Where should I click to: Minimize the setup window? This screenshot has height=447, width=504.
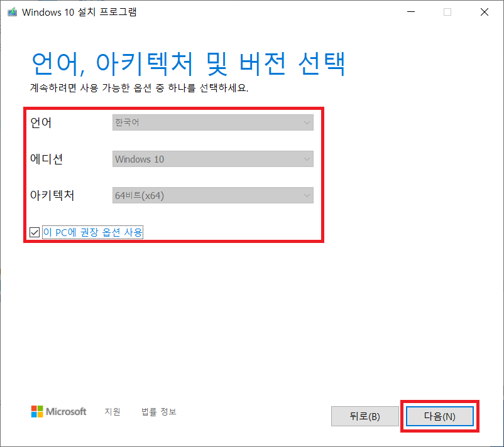pos(411,12)
